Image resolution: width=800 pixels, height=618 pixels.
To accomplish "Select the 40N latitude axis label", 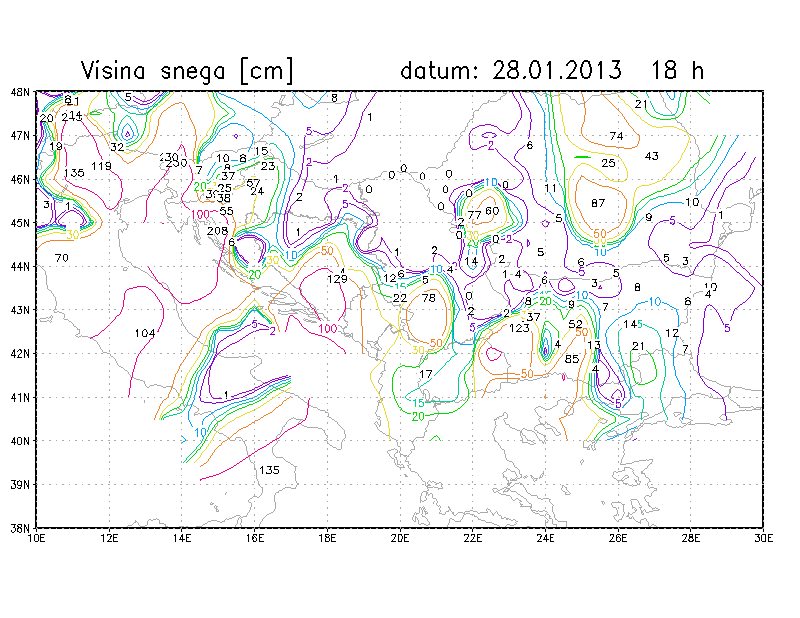I will [20, 440].
